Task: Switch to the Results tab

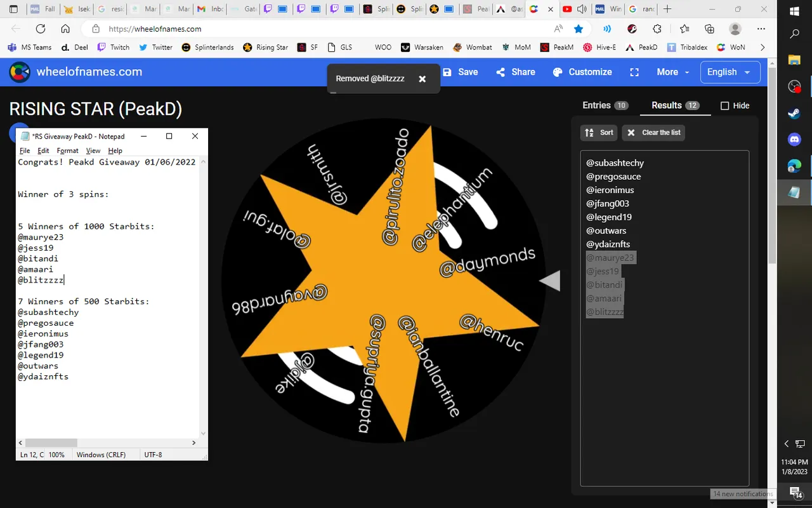Action: click(x=675, y=105)
